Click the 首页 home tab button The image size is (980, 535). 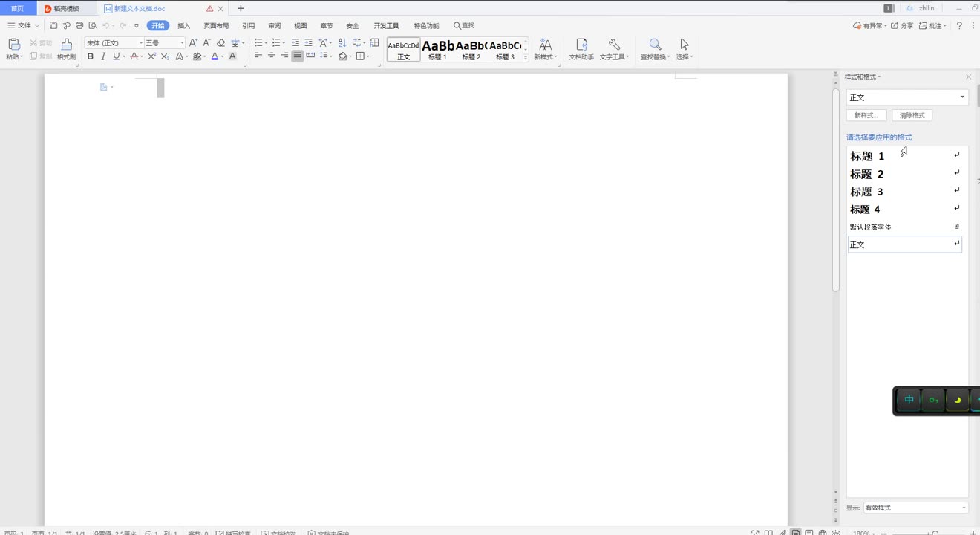click(x=18, y=8)
